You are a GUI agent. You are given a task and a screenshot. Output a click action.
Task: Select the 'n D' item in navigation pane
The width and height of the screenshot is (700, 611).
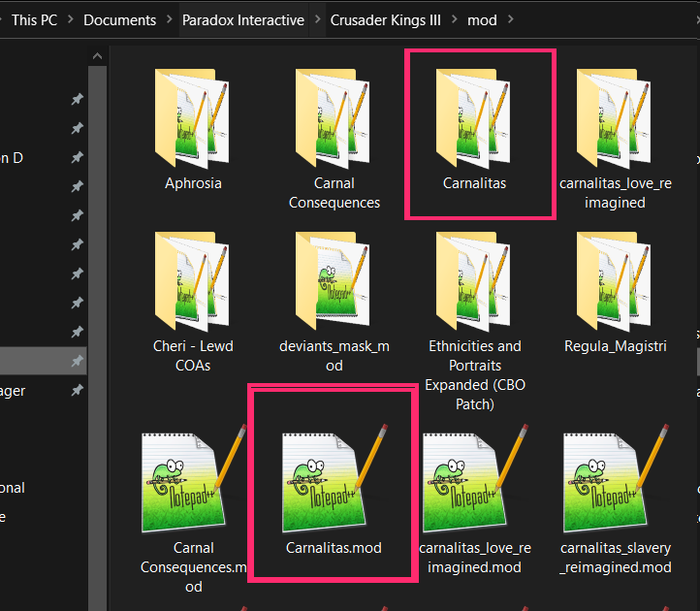(12, 158)
